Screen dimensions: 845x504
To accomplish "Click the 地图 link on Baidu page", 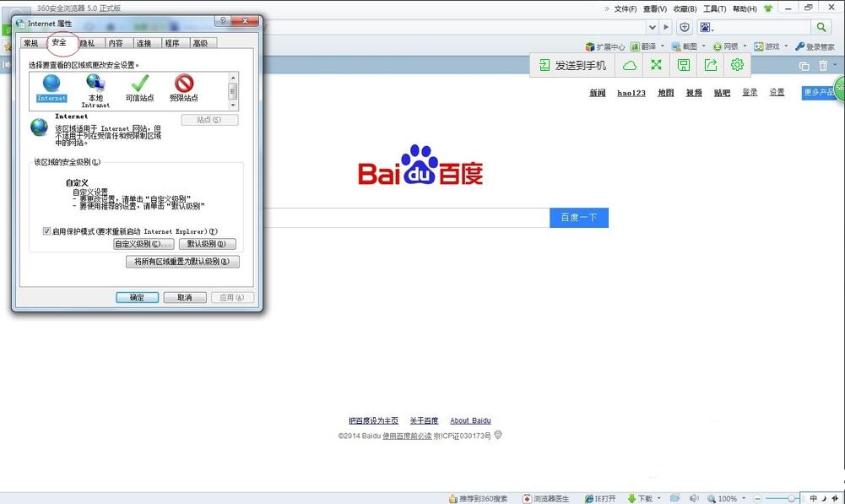I will pos(665,93).
